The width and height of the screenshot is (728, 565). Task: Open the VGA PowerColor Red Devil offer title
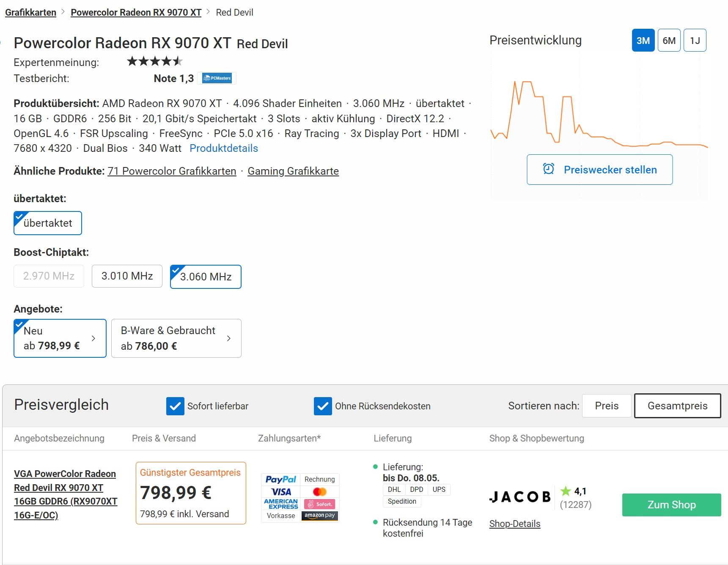pyautogui.click(x=66, y=494)
